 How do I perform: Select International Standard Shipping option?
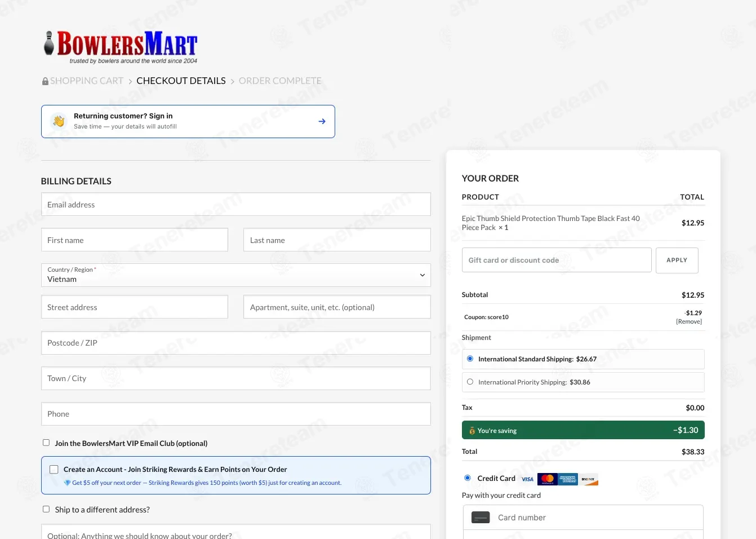pos(470,359)
